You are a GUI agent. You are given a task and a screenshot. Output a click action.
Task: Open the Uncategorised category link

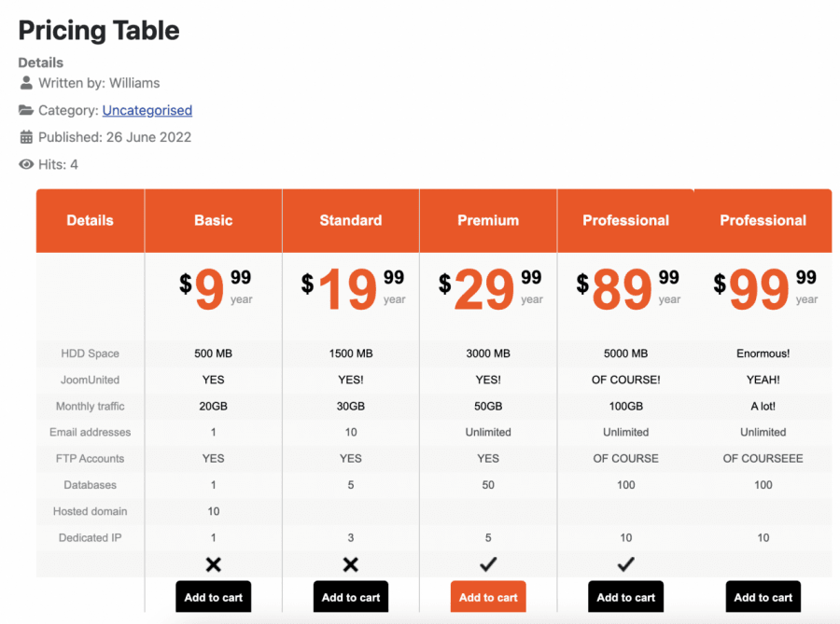point(147,110)
